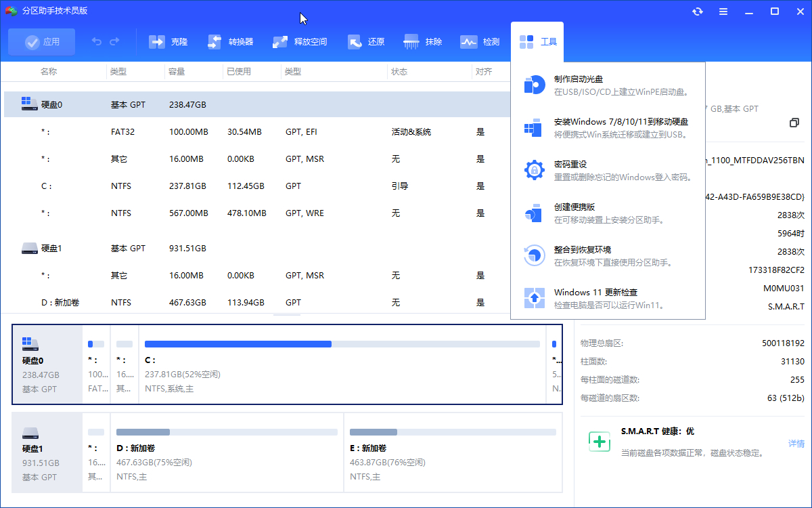Click the 500118192 sector count value
The width and height of the screenshot is (812, 508).
click(x=784, y=343)
